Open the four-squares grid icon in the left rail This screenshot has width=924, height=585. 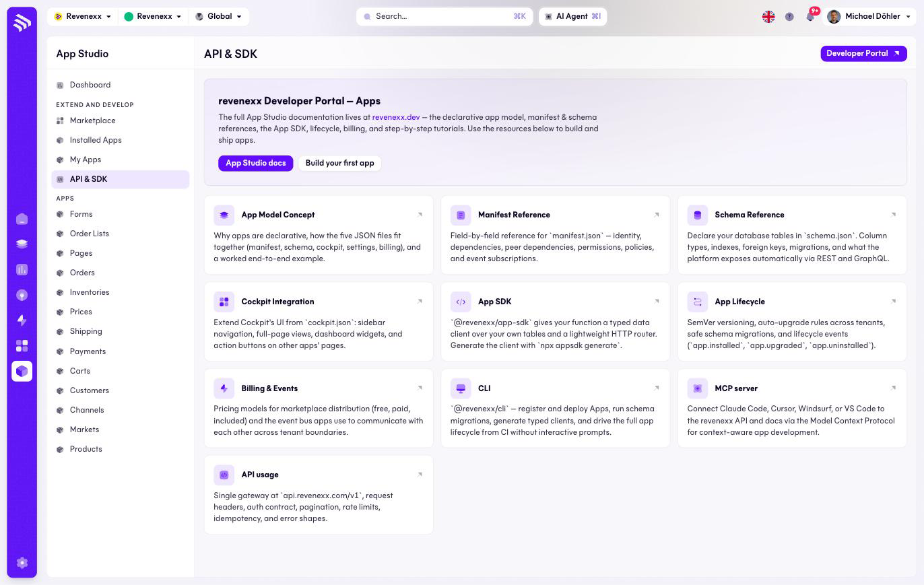[22, 345]
